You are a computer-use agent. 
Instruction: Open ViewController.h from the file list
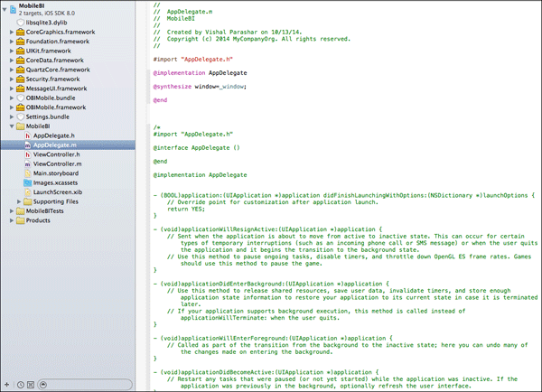[57, 155]
